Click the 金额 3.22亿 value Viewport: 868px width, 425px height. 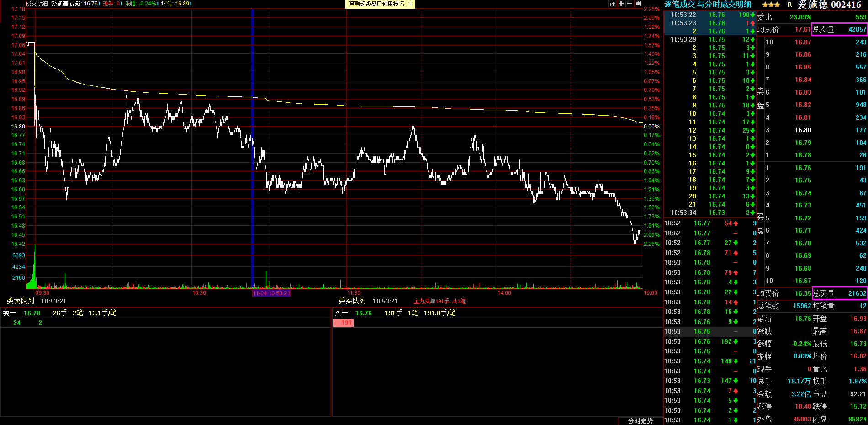801,394
